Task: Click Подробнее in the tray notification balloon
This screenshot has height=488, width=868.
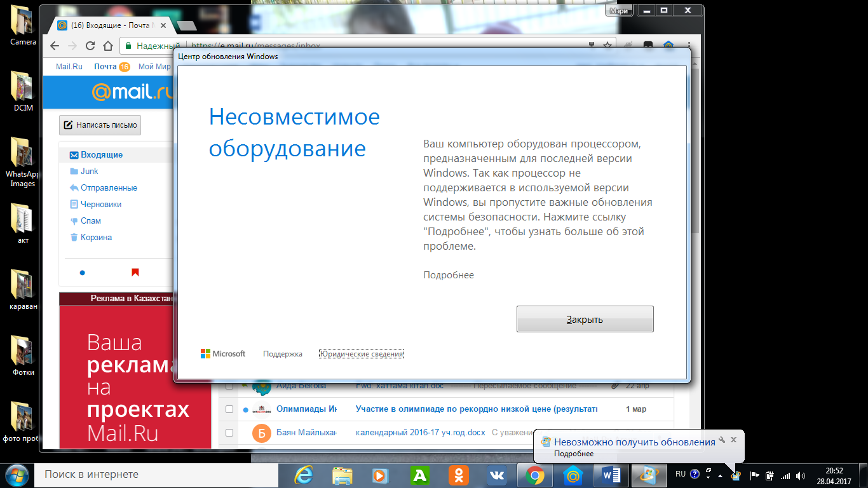Action: pos(574,454)
